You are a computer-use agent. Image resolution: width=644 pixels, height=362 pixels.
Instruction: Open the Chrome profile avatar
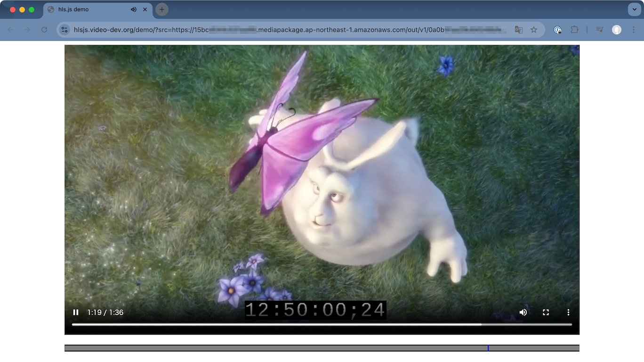[617, 30]
